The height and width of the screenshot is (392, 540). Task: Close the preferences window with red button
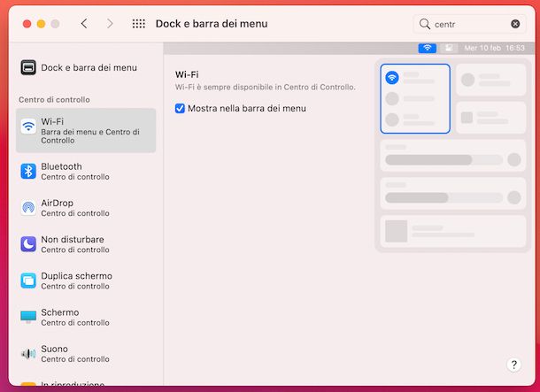click(x=27, y=24)
